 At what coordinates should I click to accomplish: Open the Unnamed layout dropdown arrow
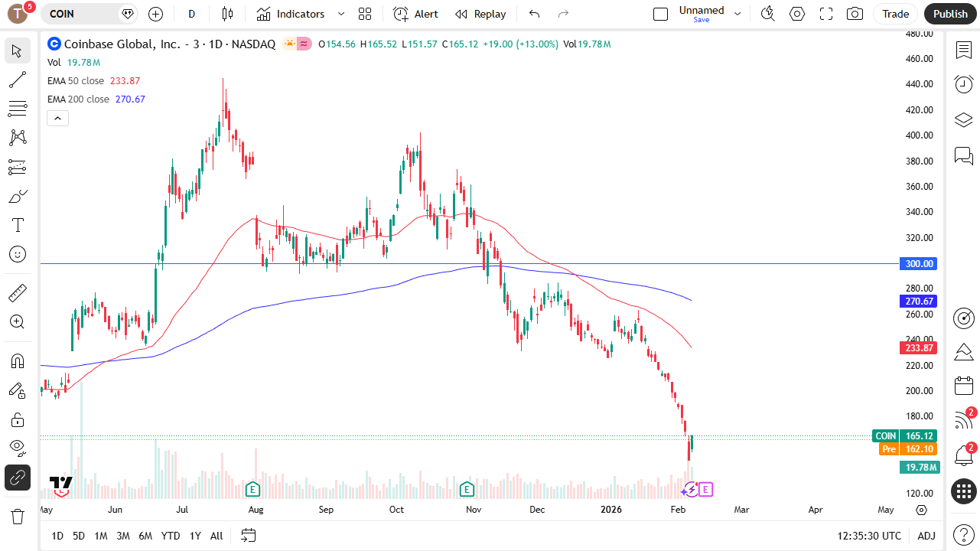point(737,14)
